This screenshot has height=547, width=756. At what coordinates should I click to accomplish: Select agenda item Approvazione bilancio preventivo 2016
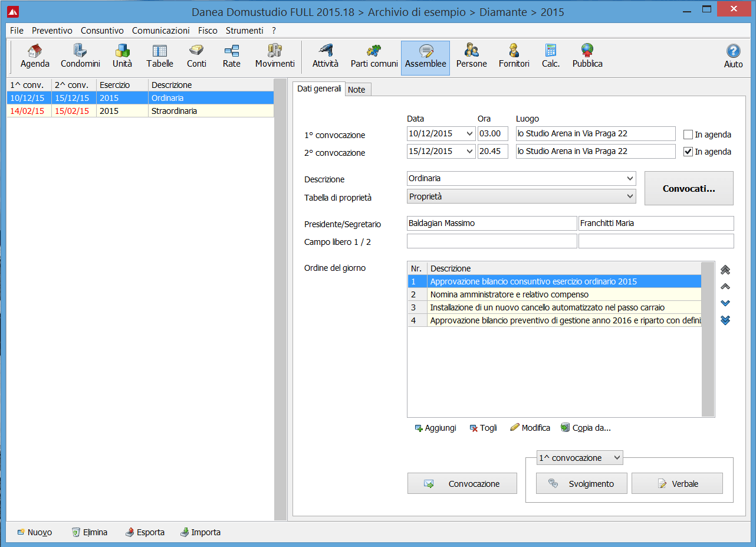tap(554, 320)
